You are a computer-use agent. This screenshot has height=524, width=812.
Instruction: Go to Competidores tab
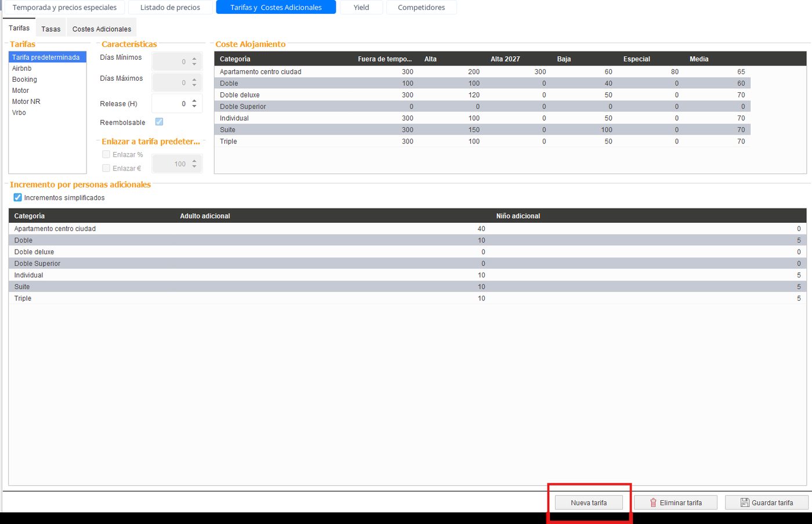click(x=422, y=8)
